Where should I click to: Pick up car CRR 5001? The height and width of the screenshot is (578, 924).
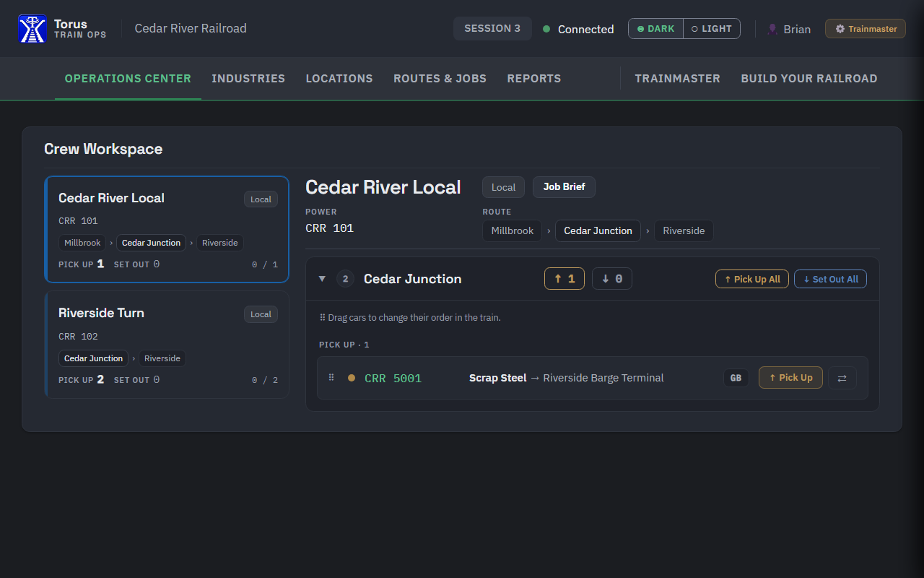point(790,378)
